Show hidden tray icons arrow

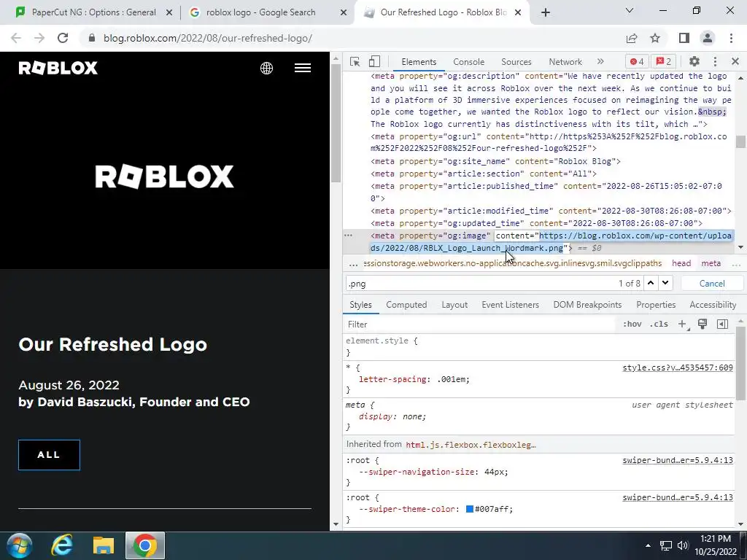click(x=648, y=545)
